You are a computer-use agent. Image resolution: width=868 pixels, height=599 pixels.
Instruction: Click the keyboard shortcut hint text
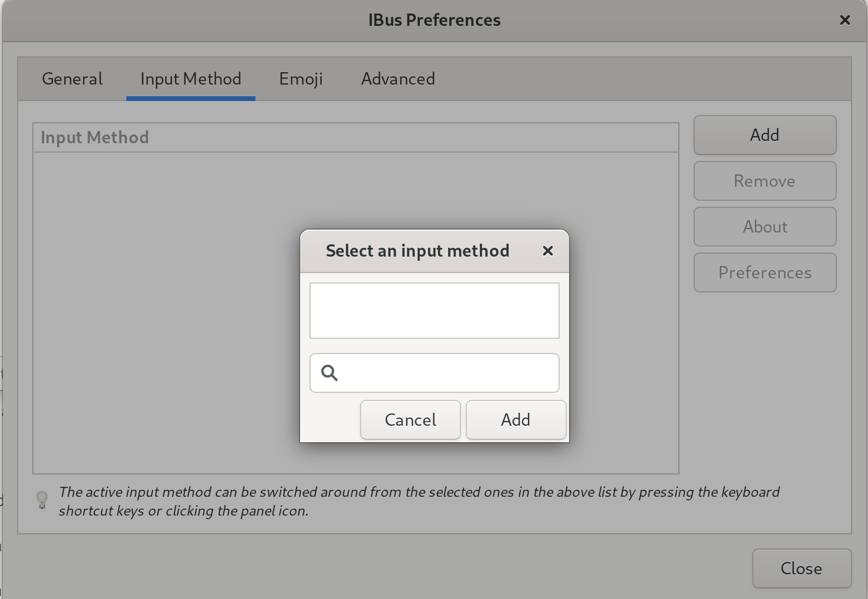[418, 501]
